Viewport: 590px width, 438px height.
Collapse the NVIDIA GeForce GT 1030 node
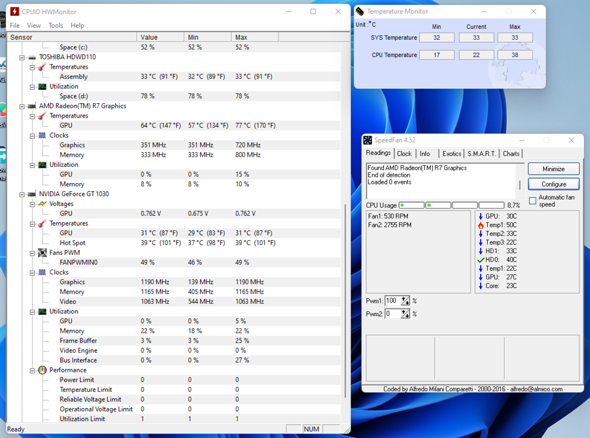pyautogui.click(x=22, y=195)
